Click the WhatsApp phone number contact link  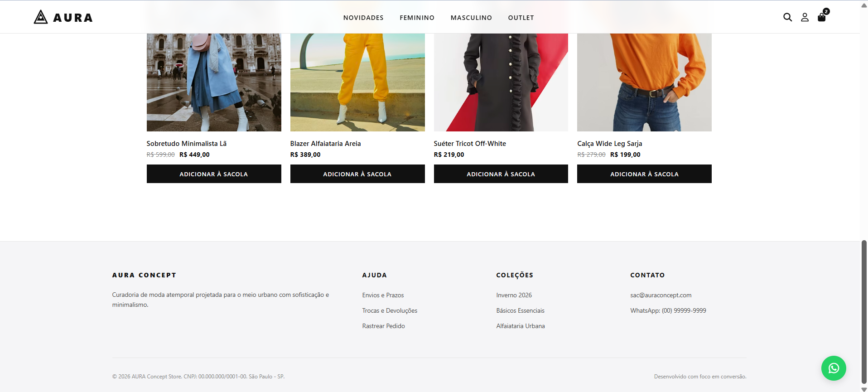(668, 310)
